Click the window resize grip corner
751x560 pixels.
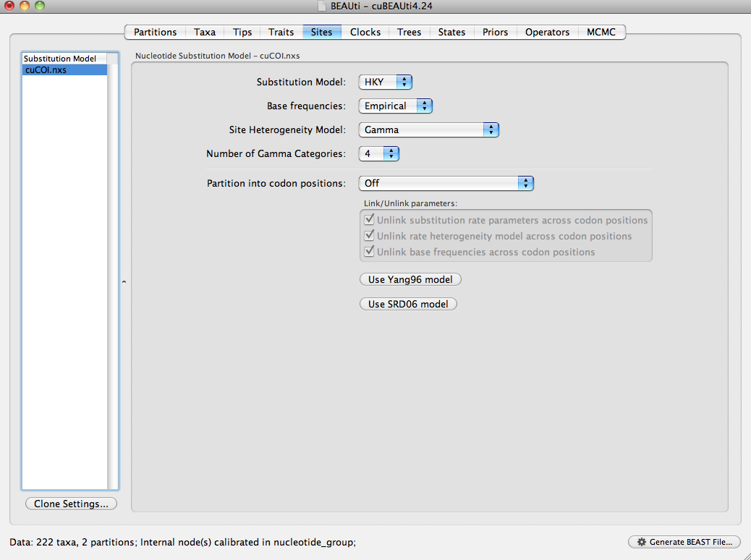[x=746, y=555]
